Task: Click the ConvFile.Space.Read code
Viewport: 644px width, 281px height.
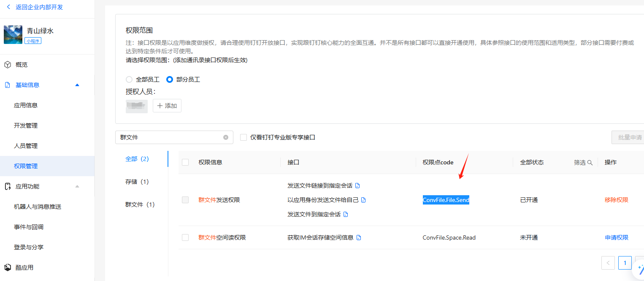Action: 449,237
